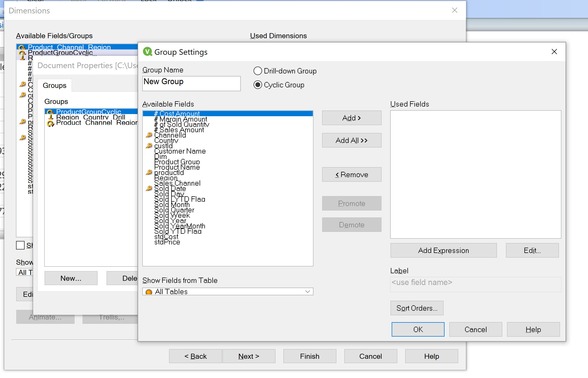
Task: Click dropdown arrow next to All Tables
Action: [x=307, y=291]
